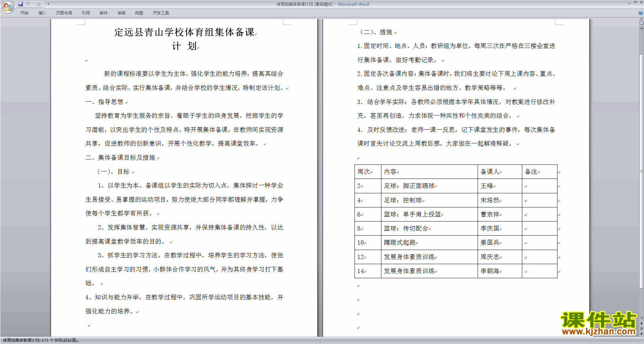
Task: Click the subheading （二）、措施
Action: click(x=376, y=32)
